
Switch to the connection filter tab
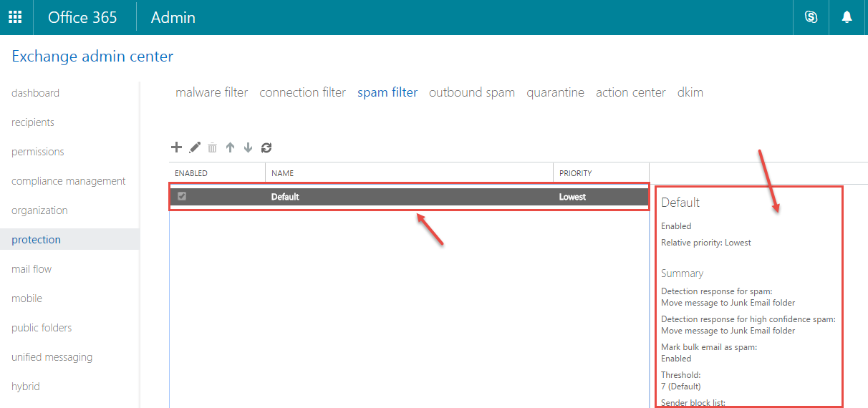coord(302,92)
